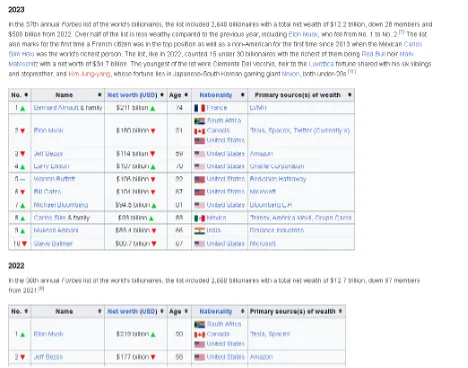Open the Warren Buffett link

54,179
